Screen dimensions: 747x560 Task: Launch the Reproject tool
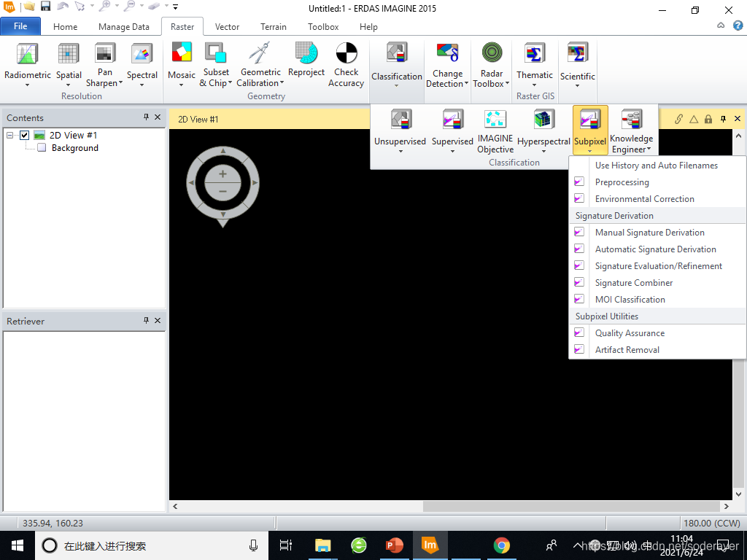[x=306, y=60]
